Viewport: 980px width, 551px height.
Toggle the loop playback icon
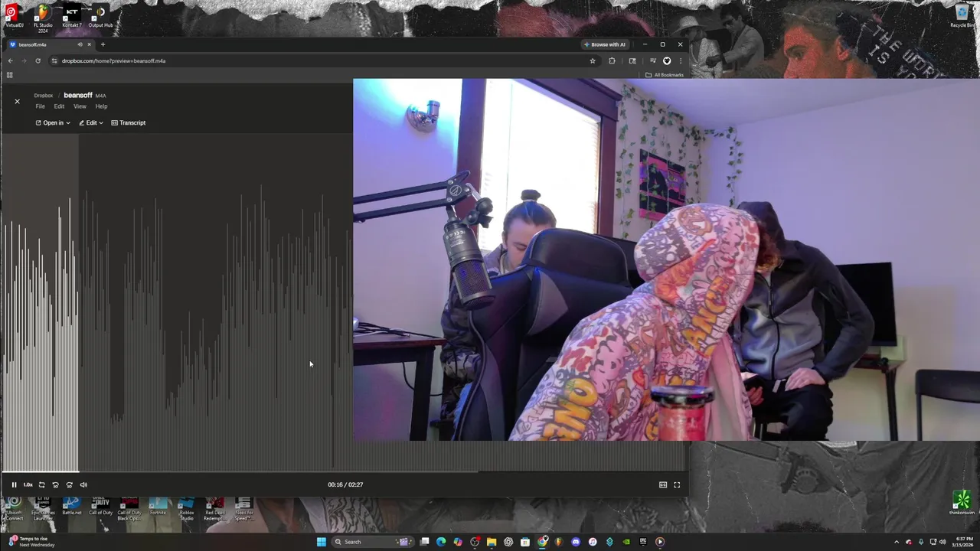[41, 484]
